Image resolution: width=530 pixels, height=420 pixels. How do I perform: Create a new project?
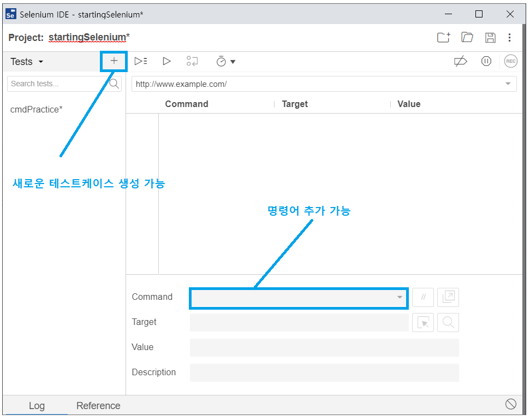coord(443,37)
